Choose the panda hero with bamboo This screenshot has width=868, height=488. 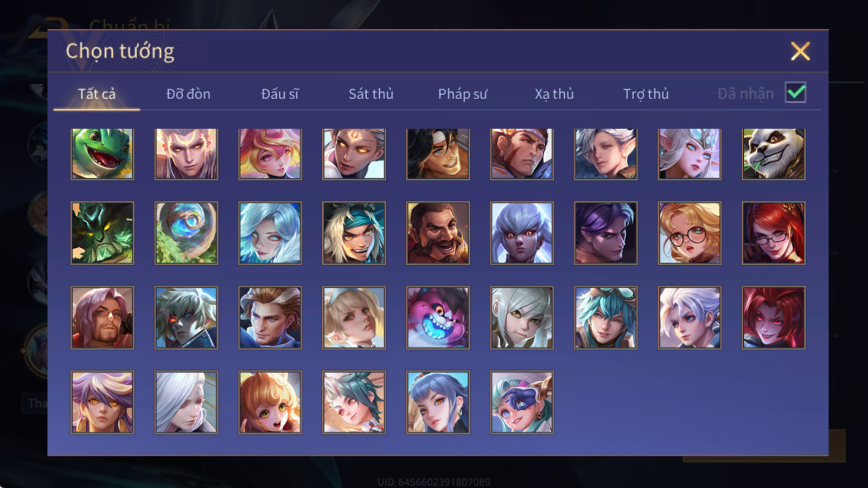(x=774, y=154)
